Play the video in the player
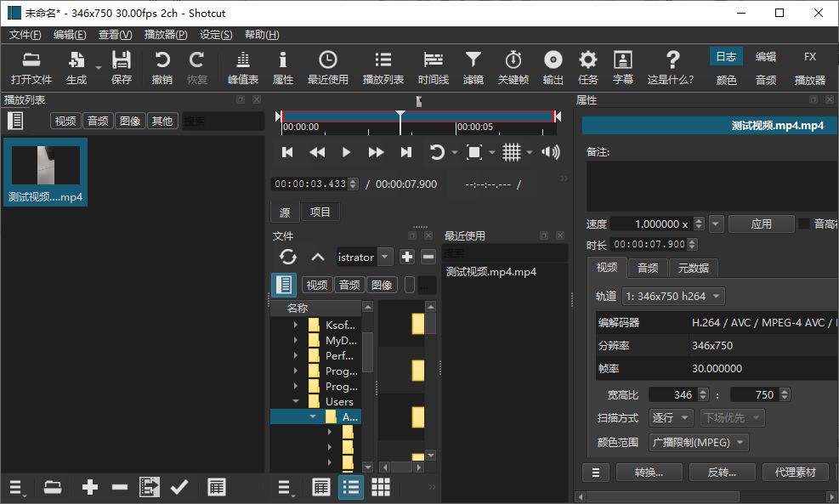Image resolution: width=839 pixels, height=504 pixels. coord(346,152)
